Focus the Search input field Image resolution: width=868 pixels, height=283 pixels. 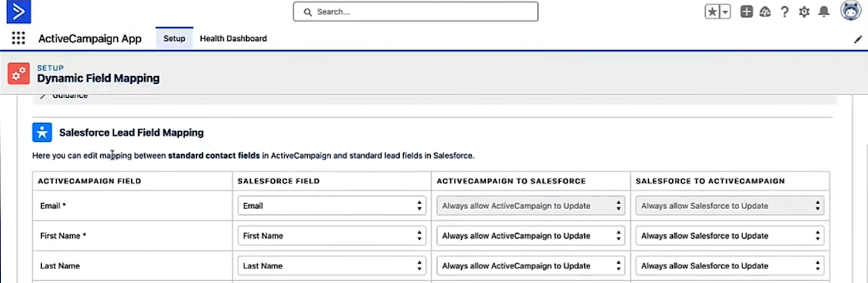pos(416,12)
